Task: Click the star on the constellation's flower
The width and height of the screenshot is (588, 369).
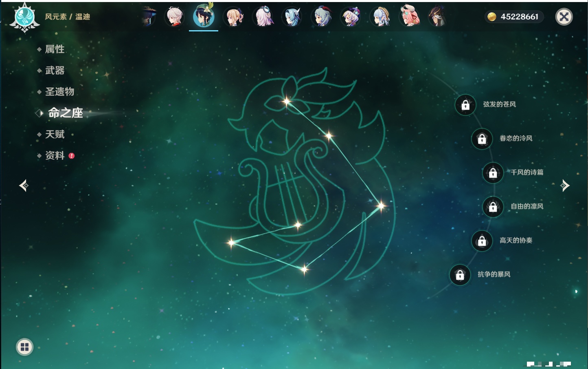Action: [x=287, y=102]
